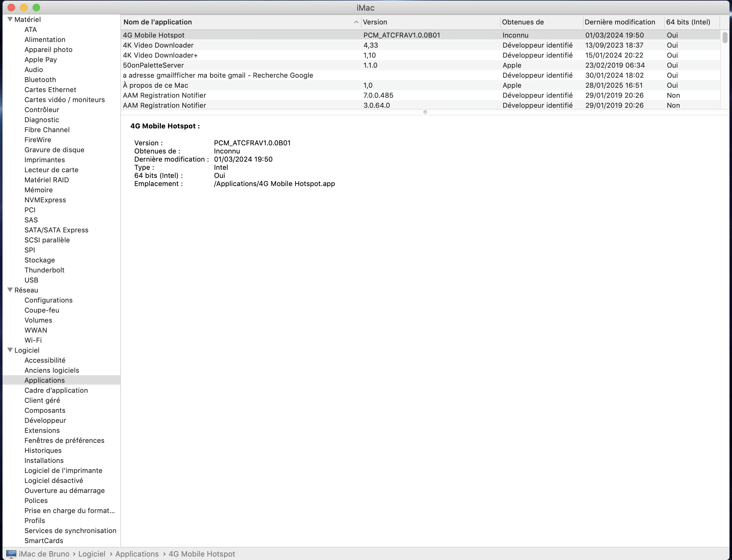
Task: Select Extensions in the sidebar
Action: pyautogui.click(x=42, y=430)
